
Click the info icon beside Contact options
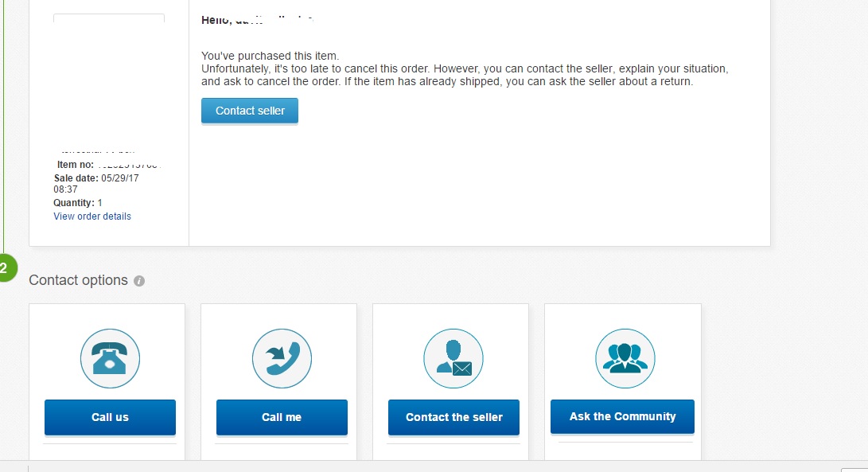139,281
